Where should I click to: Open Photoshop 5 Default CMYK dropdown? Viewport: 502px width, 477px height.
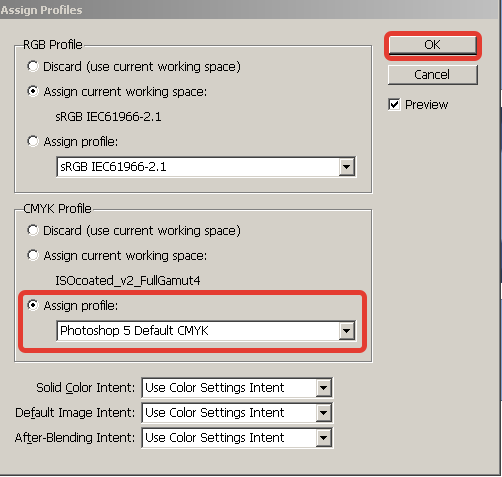[x=206, y=331]
